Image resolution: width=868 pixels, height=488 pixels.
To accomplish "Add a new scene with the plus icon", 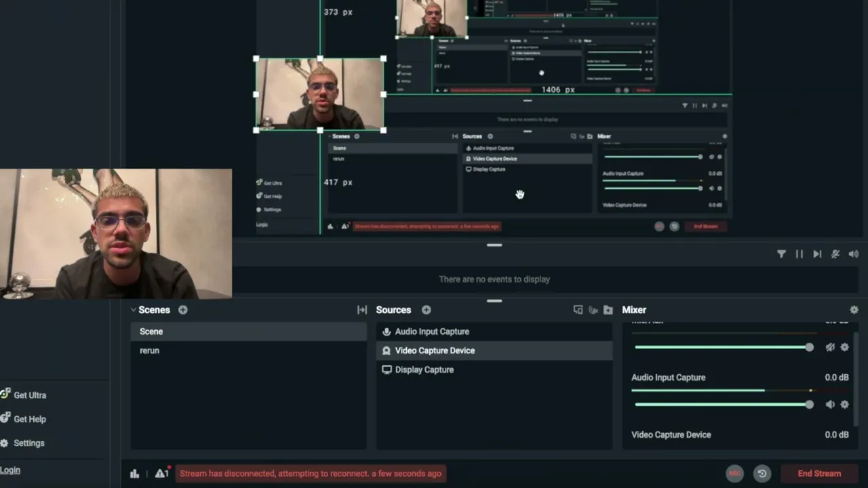I will coord(183,310).
